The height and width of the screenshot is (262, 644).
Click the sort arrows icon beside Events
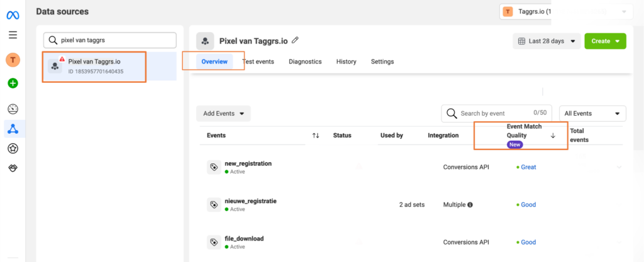(x=316, y=135)
